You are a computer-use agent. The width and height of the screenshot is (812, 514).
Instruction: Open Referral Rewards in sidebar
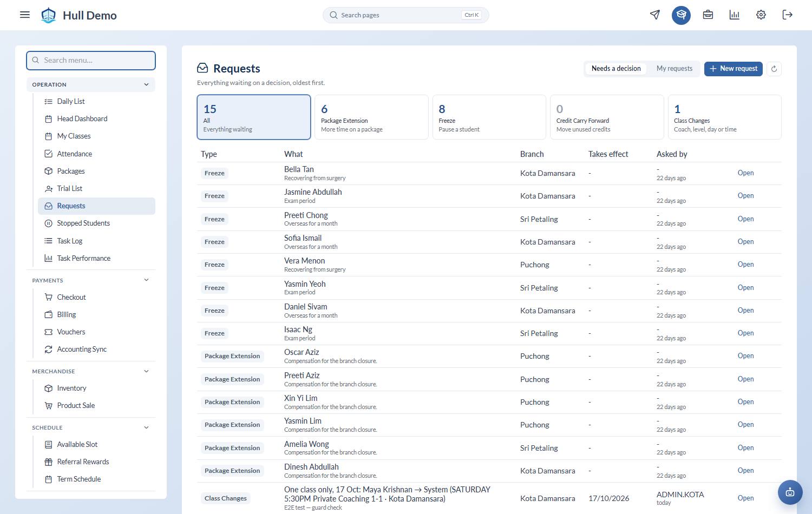click(96, 462)
